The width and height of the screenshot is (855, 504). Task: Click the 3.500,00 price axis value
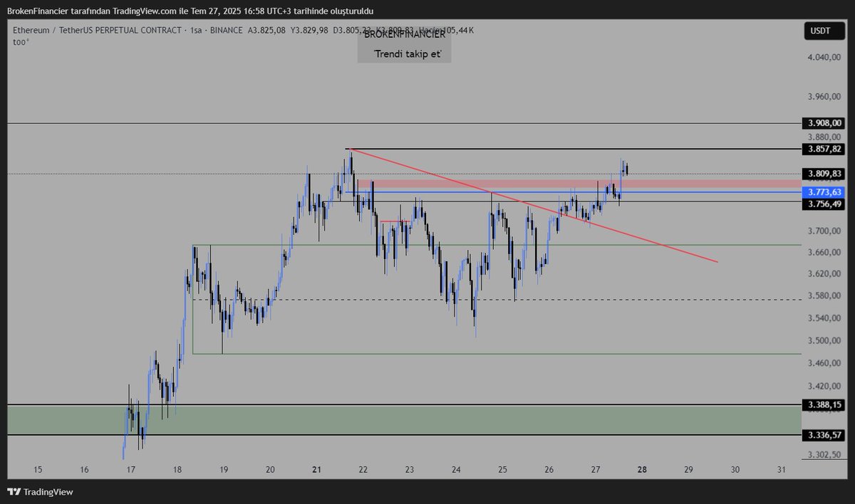coord(825,341)
